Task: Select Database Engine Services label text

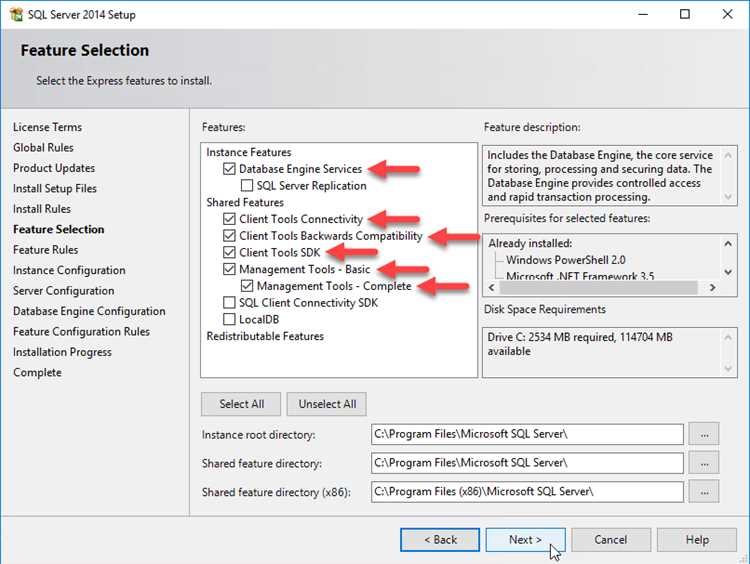Action: click(300, 169)
